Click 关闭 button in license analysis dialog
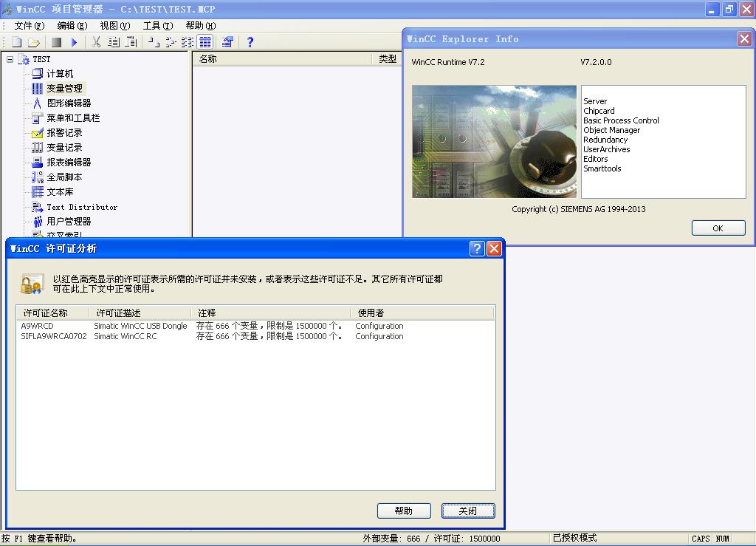756x546 pixels. (x=468, y=511)
